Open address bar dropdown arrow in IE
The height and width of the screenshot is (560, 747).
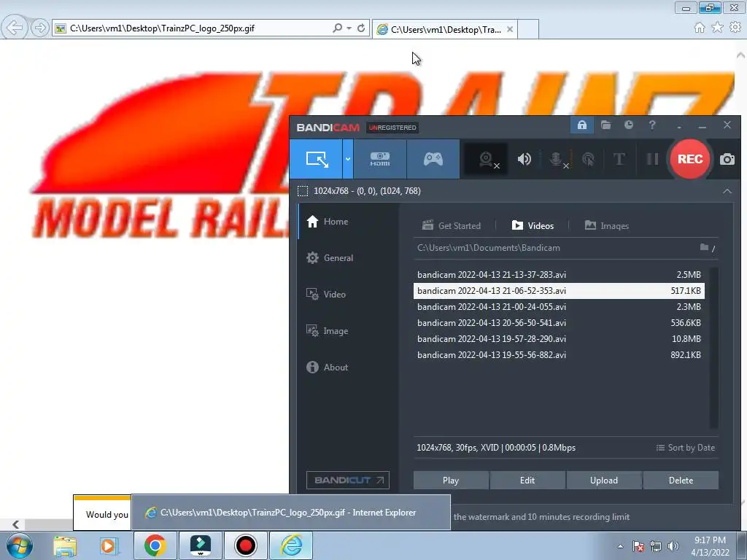(349, 28)
